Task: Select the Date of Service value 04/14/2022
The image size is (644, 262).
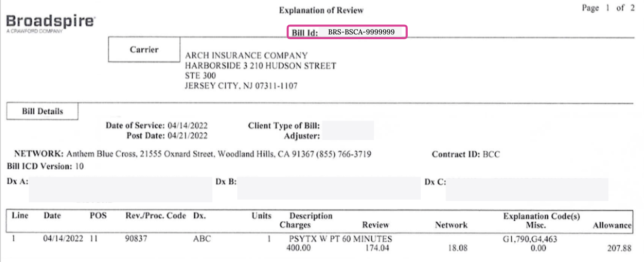Action: (x=188, y=126)
